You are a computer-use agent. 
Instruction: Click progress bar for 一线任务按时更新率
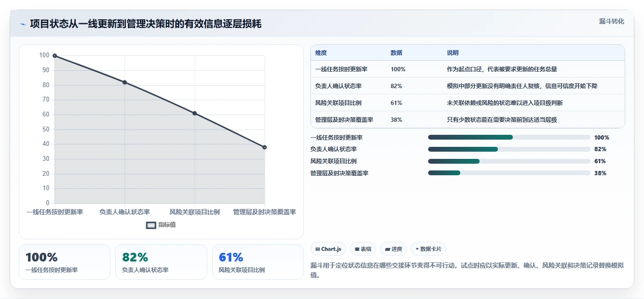pos(509,137)
